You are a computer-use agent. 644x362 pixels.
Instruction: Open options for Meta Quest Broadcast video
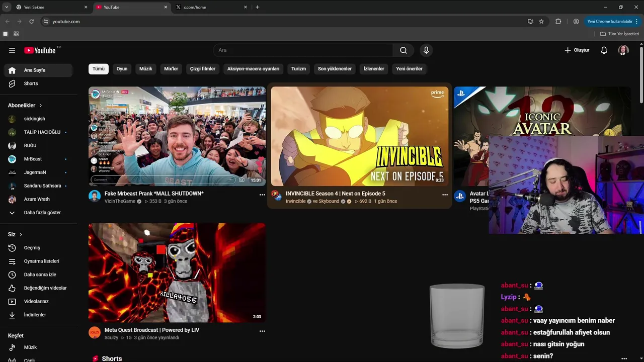tap(262, 331)
